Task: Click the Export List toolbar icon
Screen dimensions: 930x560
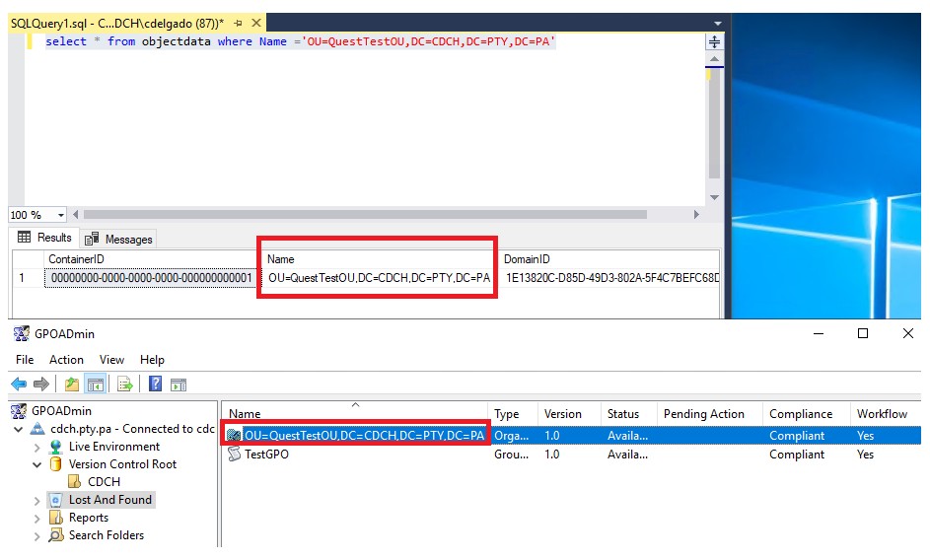Action: (124, 385)
